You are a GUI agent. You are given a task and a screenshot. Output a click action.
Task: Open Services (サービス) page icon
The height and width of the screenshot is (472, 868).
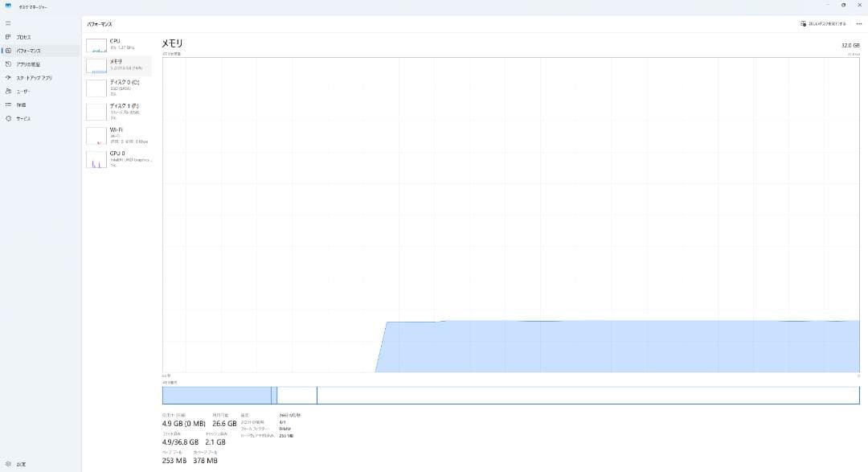click(x=8, y=119)
